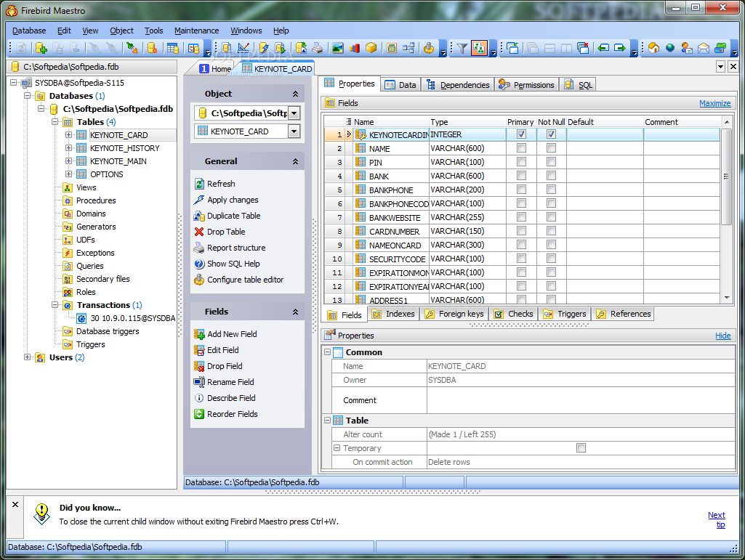Click the Next tip link
This screenshot has width=745, height=560.
[717, 519]
